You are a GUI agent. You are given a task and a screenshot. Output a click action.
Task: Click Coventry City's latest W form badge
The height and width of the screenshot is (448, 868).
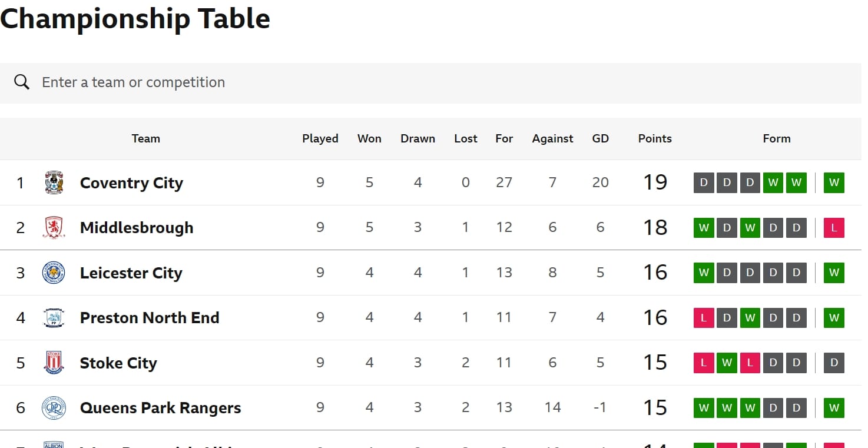(834, 183)
